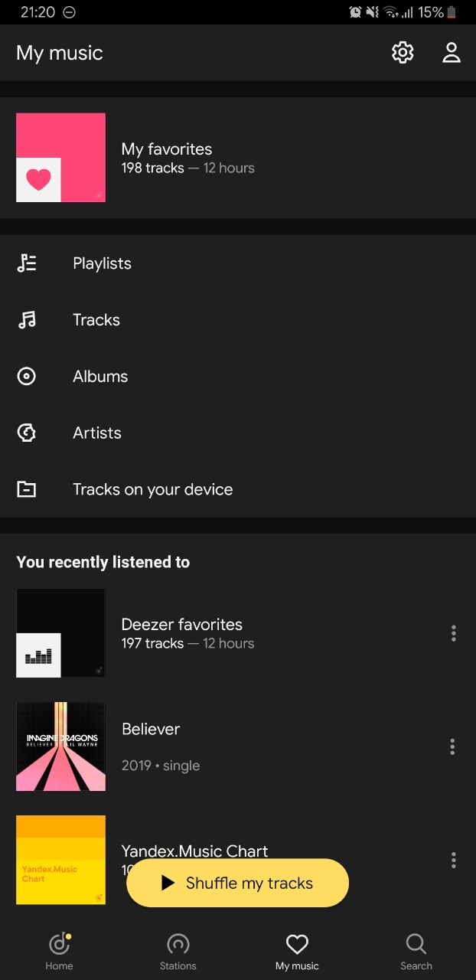Screen dimensions: 476x980
Task: Open Believer title text
Action: 151,729
